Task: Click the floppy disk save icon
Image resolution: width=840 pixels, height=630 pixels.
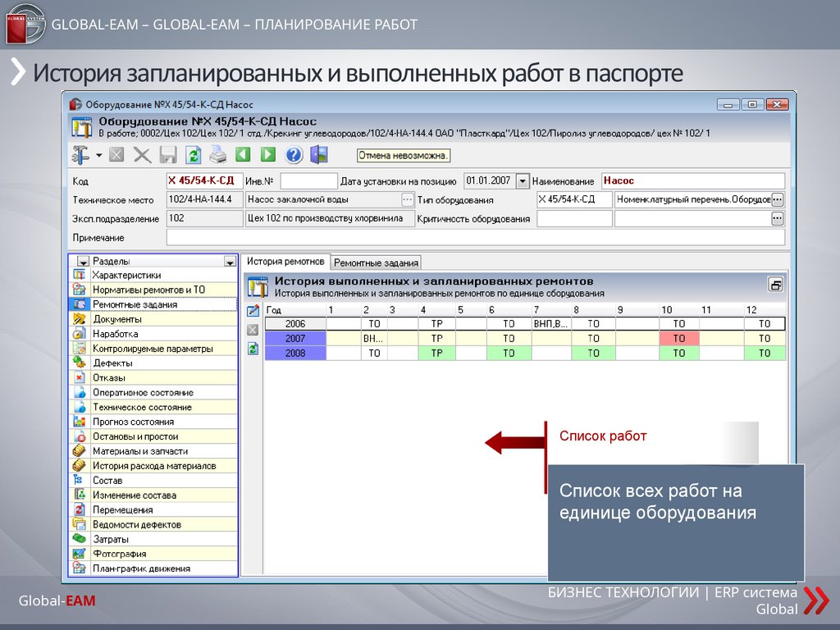Action: 167,155
